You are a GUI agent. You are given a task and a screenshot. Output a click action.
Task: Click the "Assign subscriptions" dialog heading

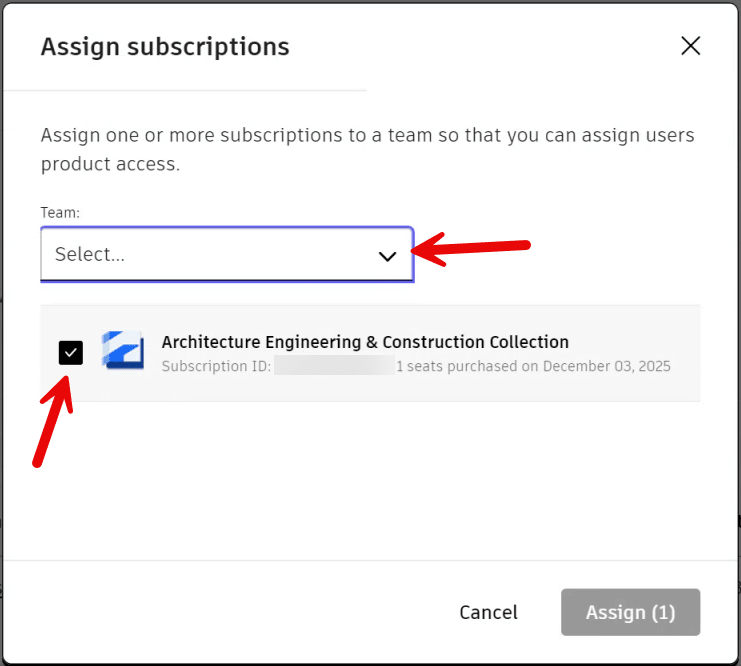tap(165, 46)
